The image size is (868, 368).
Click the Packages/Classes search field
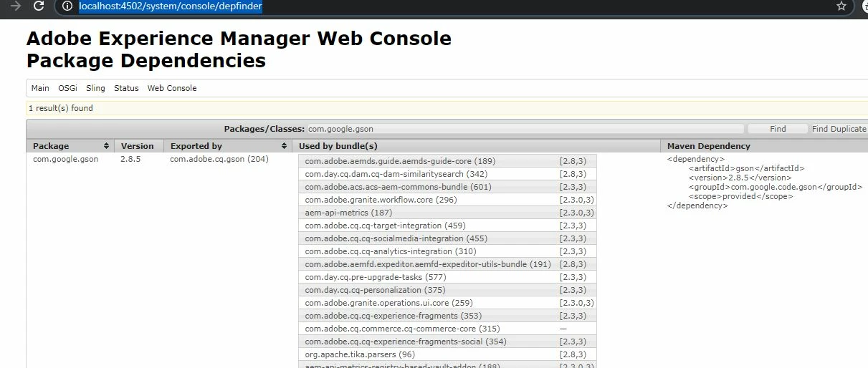[525, 129]
